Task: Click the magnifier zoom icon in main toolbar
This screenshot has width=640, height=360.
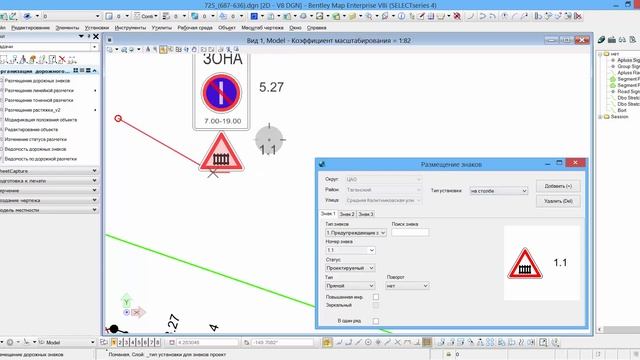Action: (369, 16)
